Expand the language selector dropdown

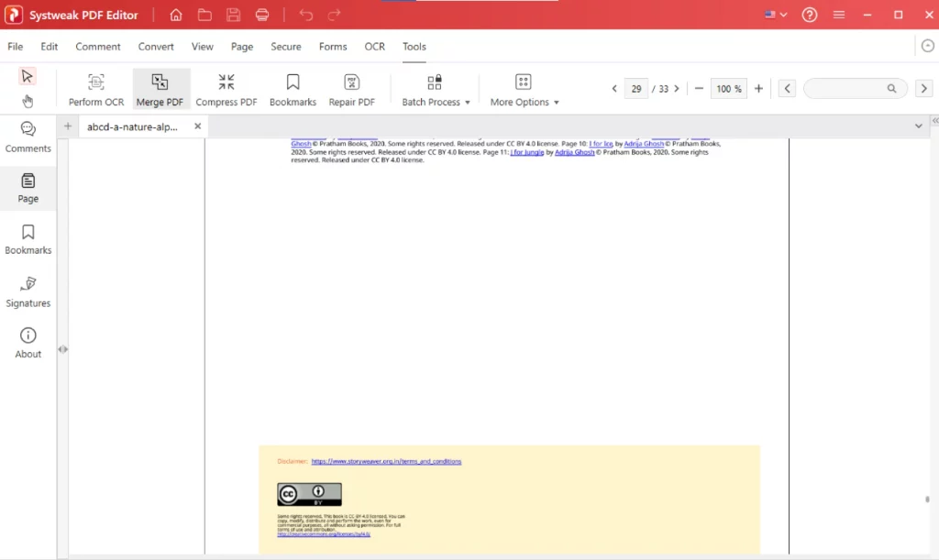point(777,15)
